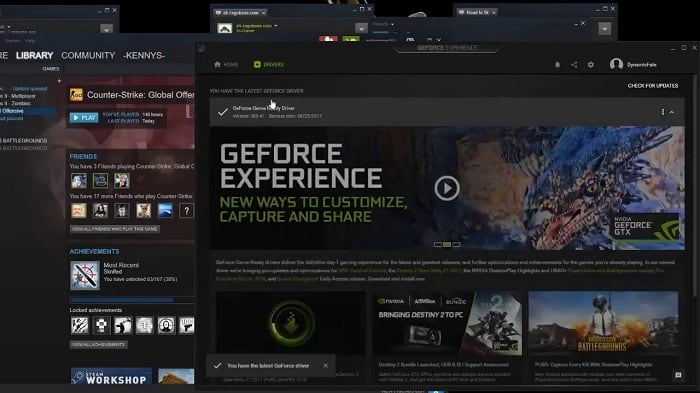Click first of 17 more friends avatars

[x=79, y=210]
